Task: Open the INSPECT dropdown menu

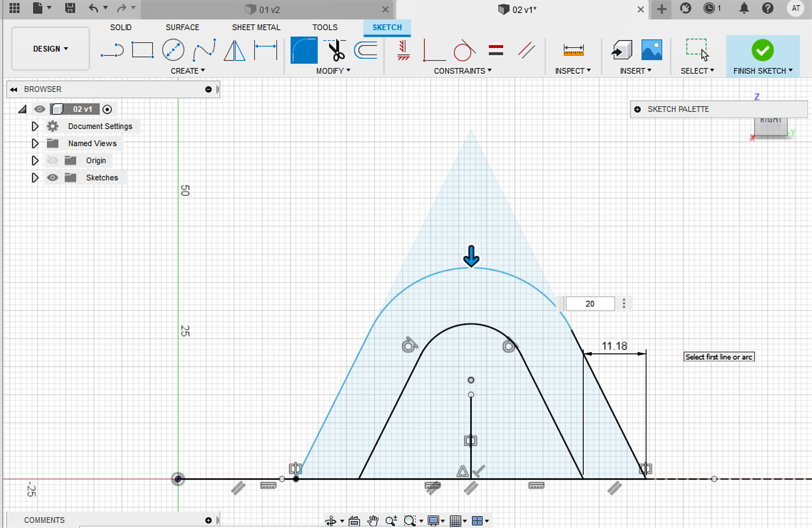Action: (x=573, y=71)
